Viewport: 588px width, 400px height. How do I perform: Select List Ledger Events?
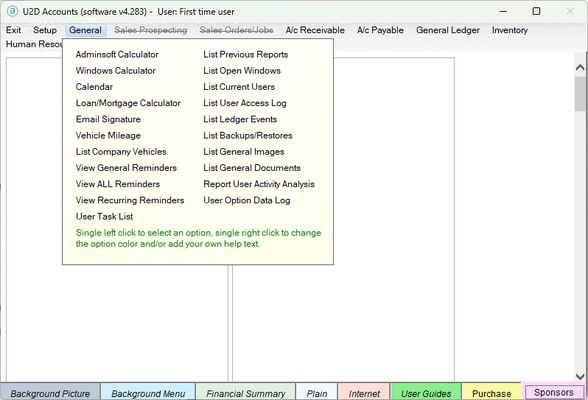pyautogui.click(x=240, y=119)
